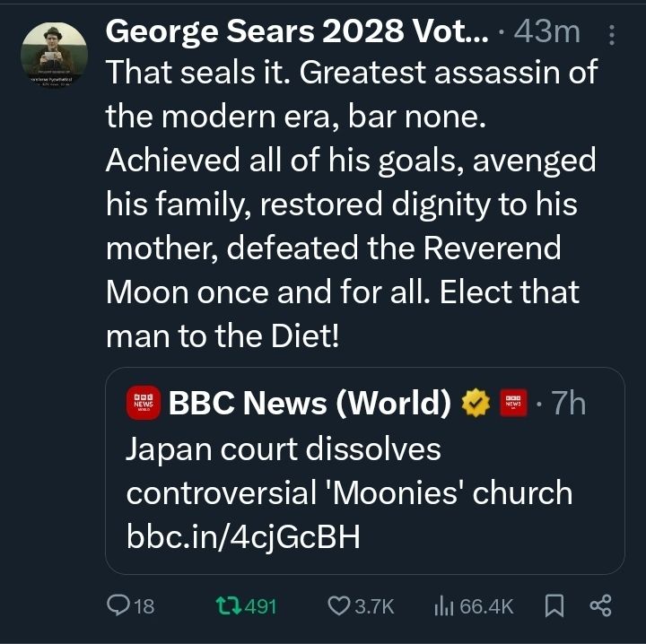Viewport: 646px width, 644px height.
Task: Open analytics via the bar chart icon
Action: 443,606
